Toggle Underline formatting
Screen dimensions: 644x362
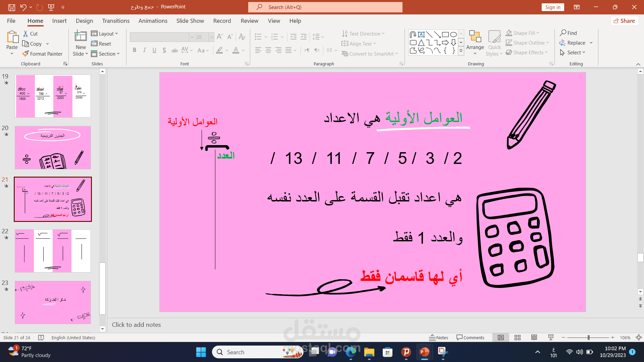[x=154, y=50]
